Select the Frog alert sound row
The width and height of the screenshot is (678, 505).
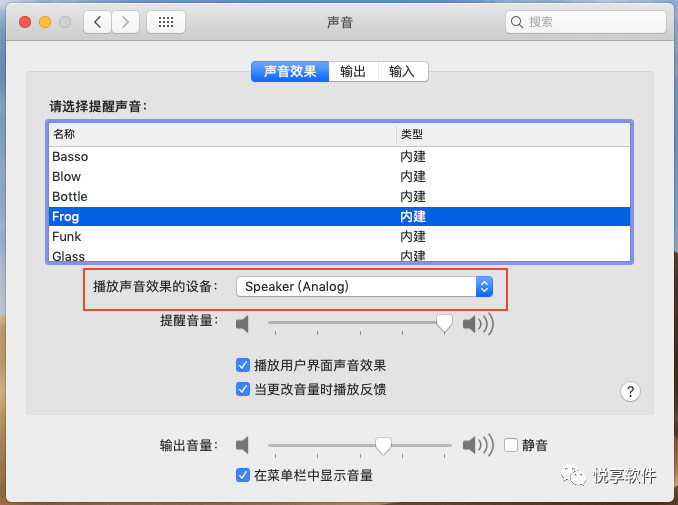pyautogui.click(x=339, y=216)
